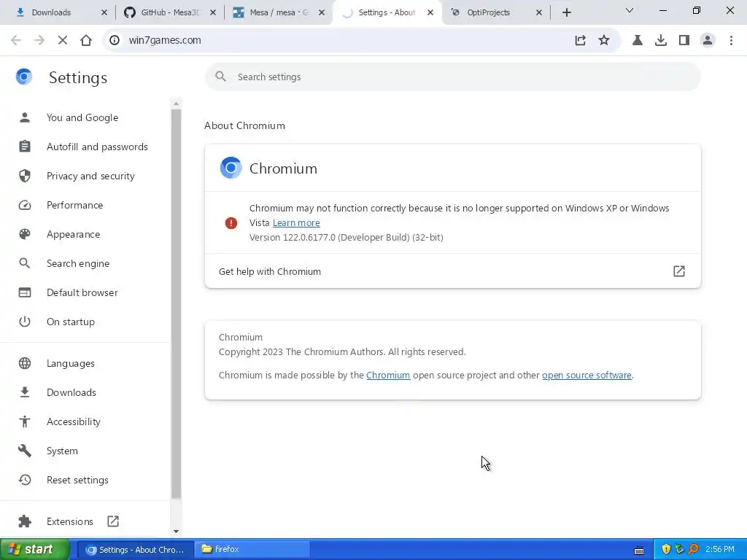Open the tab search chevron
Screen dimensions: 747x560
click(629, 10)
